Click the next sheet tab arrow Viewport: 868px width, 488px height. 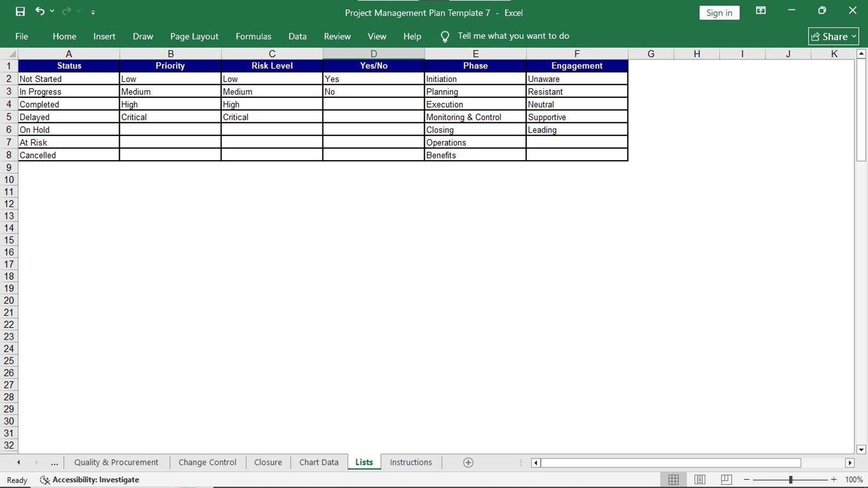[x=37, y=462]
